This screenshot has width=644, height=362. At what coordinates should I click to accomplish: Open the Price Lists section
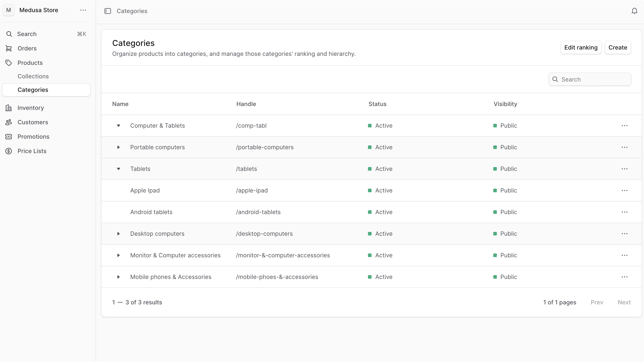pos(32,151)
